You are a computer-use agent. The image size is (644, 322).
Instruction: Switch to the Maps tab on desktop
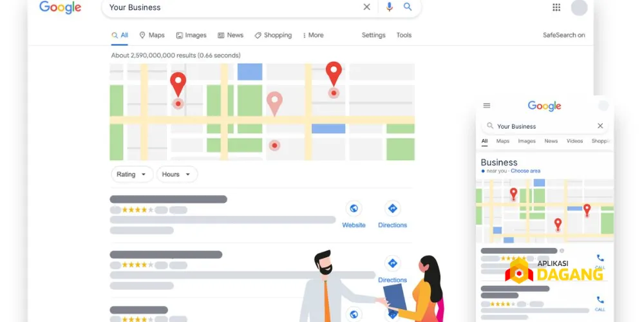(152, 35)
